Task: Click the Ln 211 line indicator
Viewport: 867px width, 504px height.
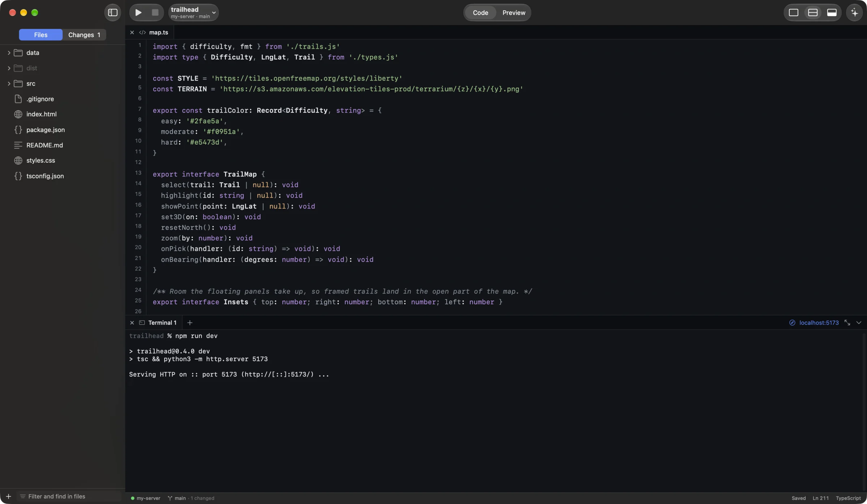Action: click(820, 498)
